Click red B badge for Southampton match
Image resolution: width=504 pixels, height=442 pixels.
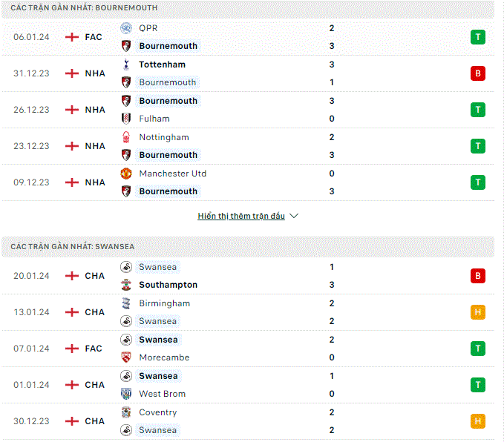coord(477,276)
